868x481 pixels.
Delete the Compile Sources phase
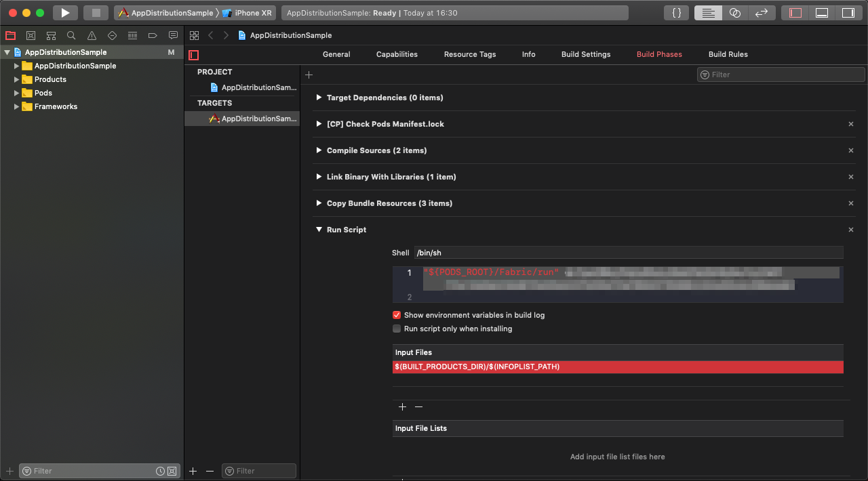[851, 150]
